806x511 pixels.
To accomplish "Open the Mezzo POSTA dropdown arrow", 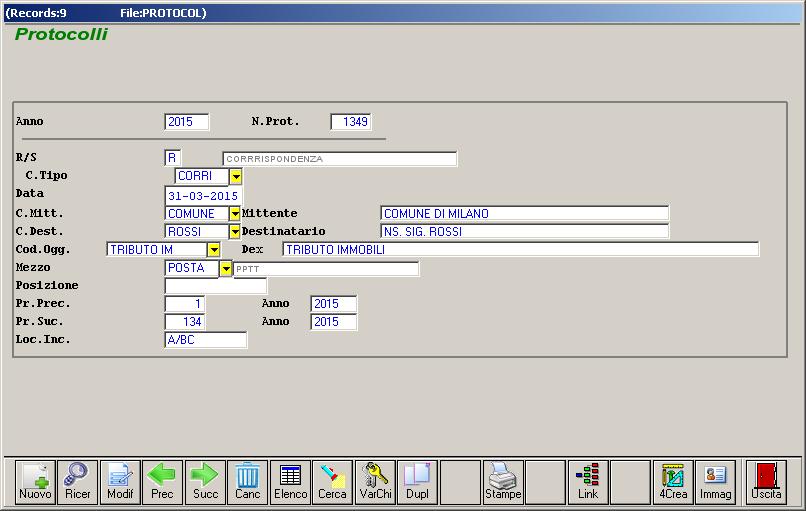I will [225, 269].
